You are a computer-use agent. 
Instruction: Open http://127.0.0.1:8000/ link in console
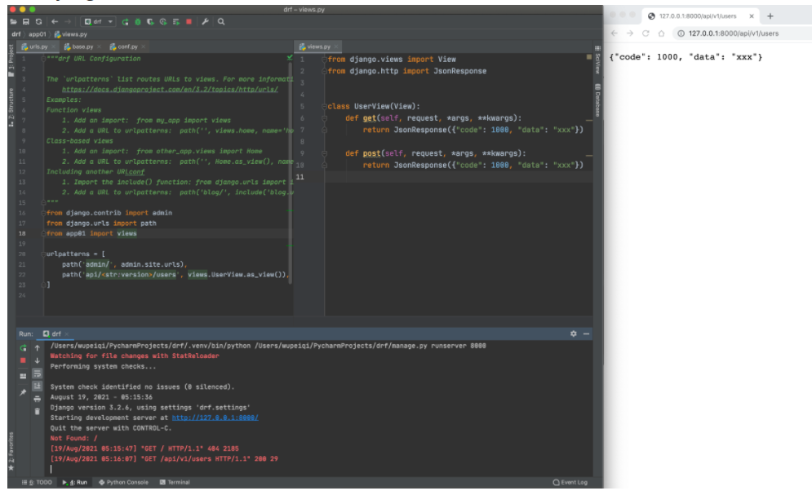(215, 418)
